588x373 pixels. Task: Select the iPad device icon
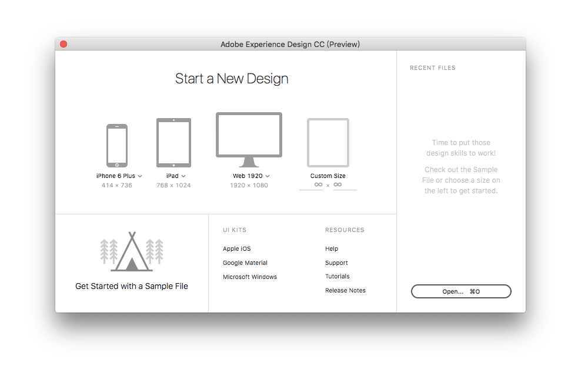click(173, 142)
